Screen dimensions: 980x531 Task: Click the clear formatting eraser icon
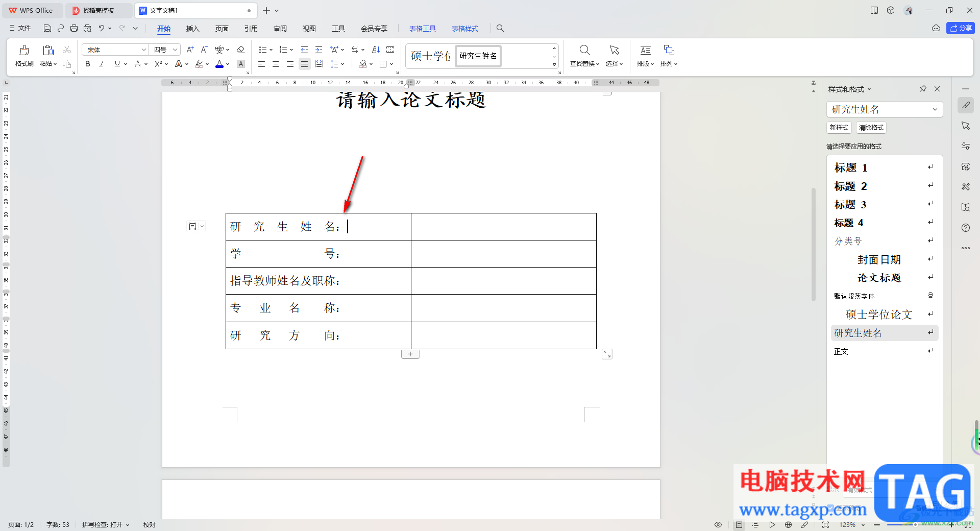pyautogui.click(x=241, y=50)
